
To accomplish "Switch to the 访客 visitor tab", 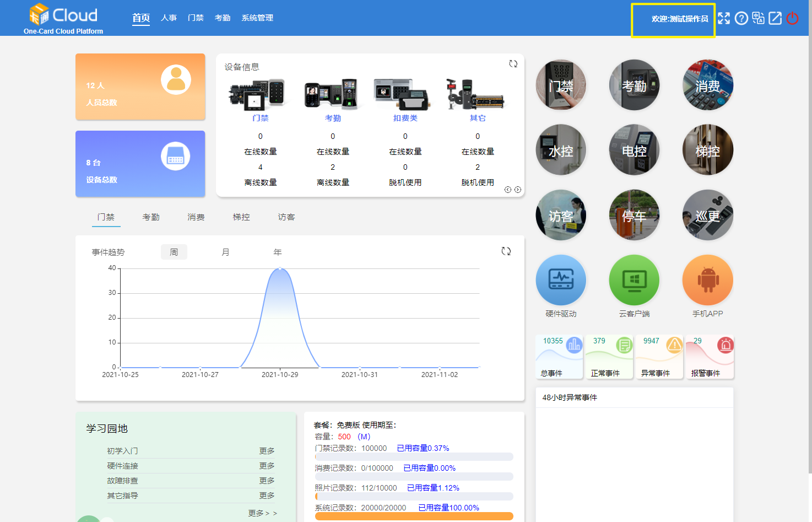I will click(x=286, y=217).
